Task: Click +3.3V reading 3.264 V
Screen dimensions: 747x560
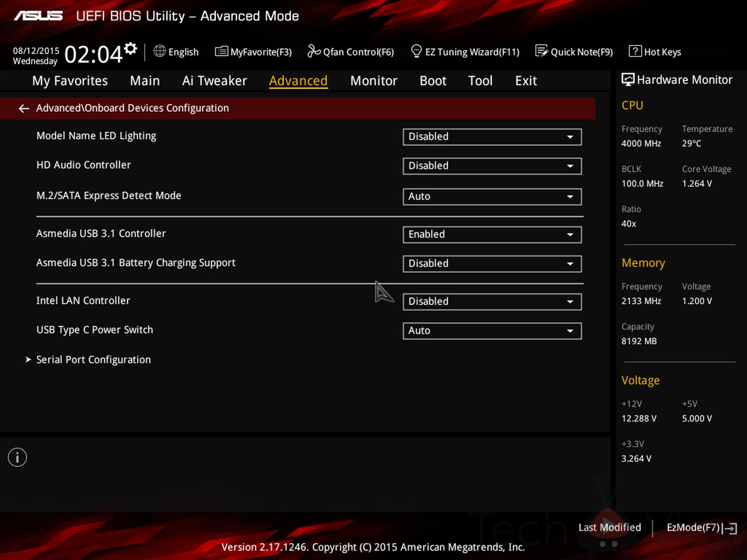Action: click(637, 459)
